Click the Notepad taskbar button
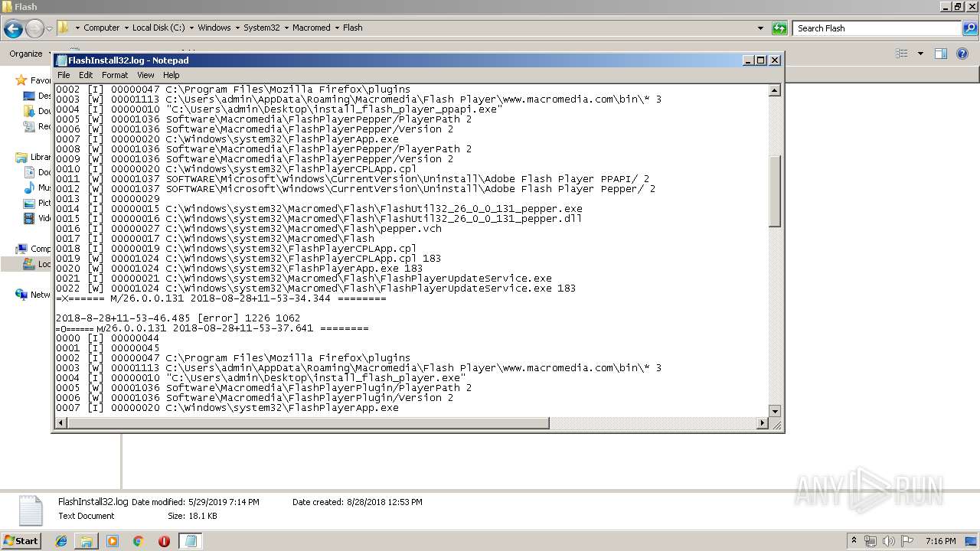 click(191, 541)
